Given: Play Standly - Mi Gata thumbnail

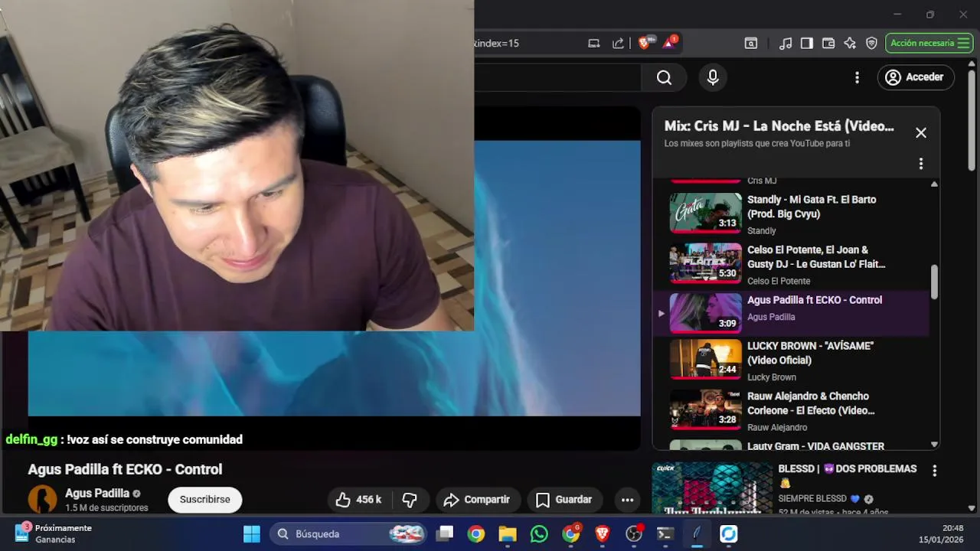Looking at the screenshot, I should (706, 213).
